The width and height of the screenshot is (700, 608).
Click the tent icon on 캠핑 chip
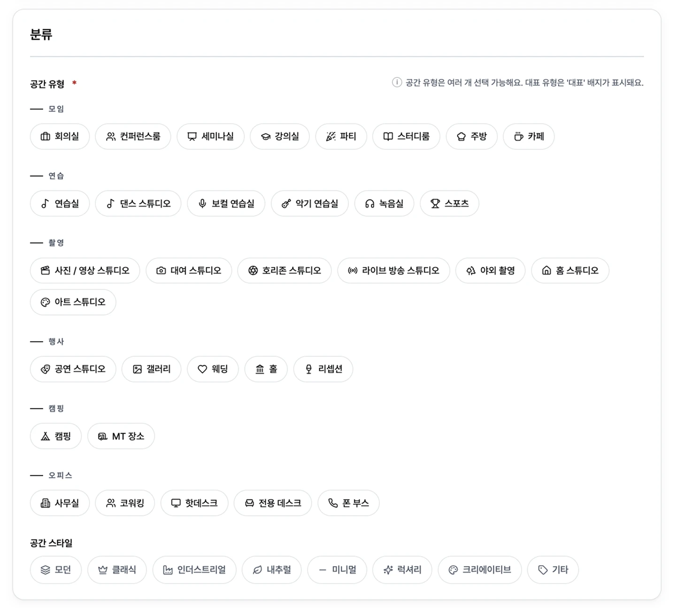45,437
